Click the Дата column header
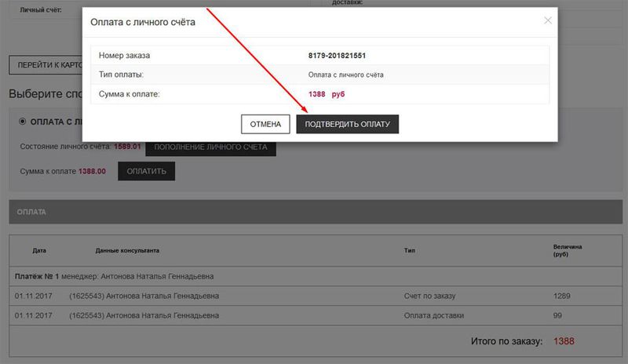The image size is (628, 364). tap(39, 251)
